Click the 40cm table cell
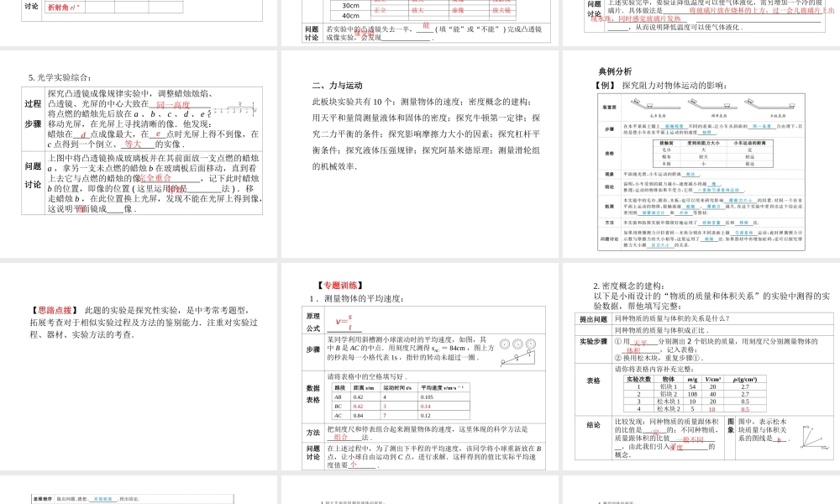This screenshot has height=504, width=840. coord(351,15)
